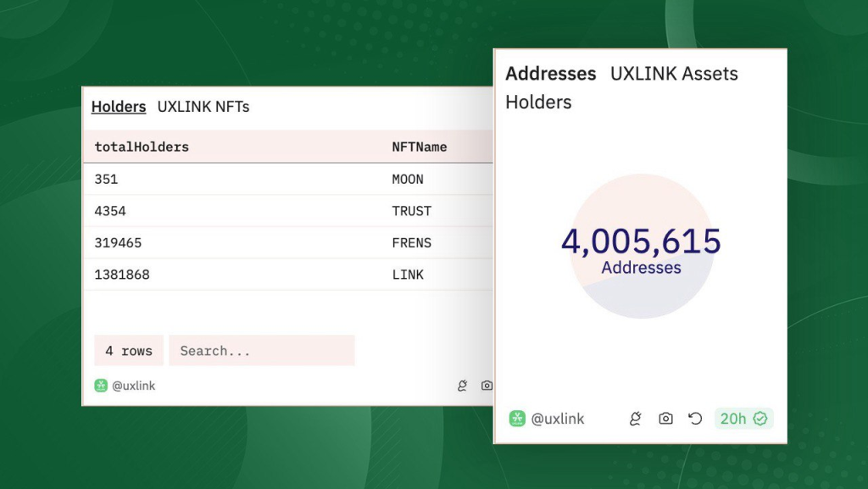The width and height of the screenshot is (868, 489).
Task: Click the 20h data freshness badge
Action: tap(733, 419)
